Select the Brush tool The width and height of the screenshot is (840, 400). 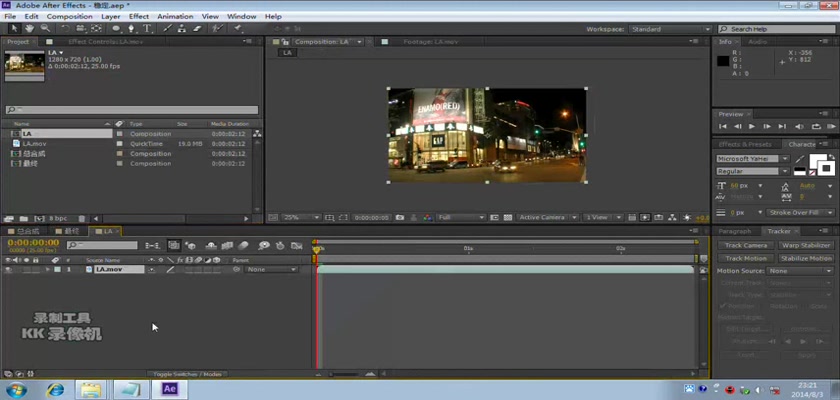click(x=167, y=28)
